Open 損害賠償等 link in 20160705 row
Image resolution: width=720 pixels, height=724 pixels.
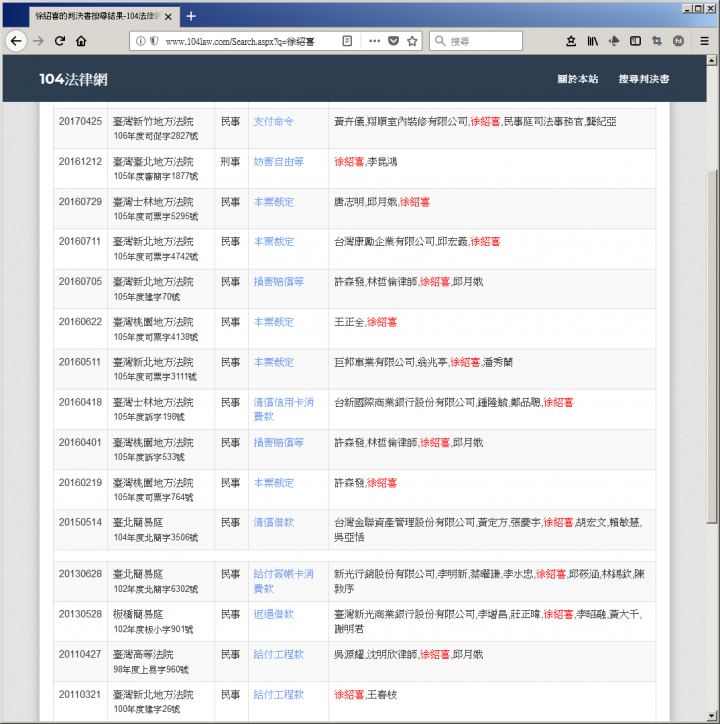coord(278,282)
